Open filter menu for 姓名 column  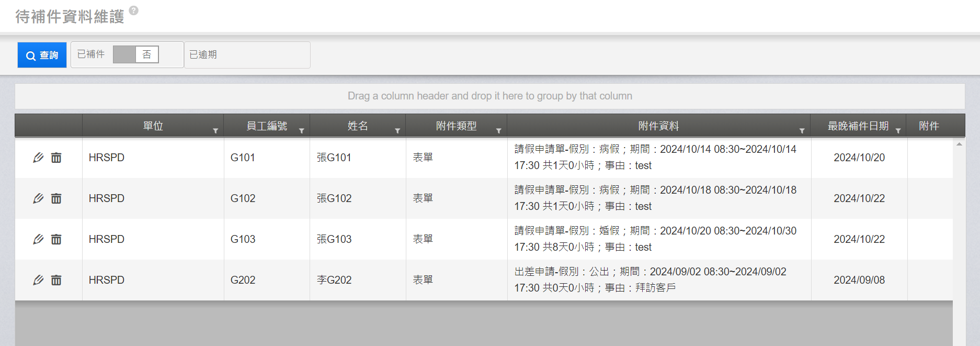397,131
